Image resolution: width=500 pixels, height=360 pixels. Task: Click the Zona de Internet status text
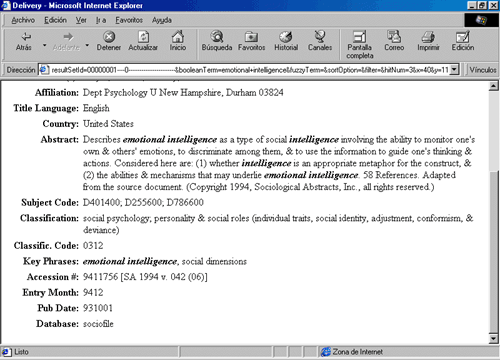pyautogui.click(x=357, y=352)
